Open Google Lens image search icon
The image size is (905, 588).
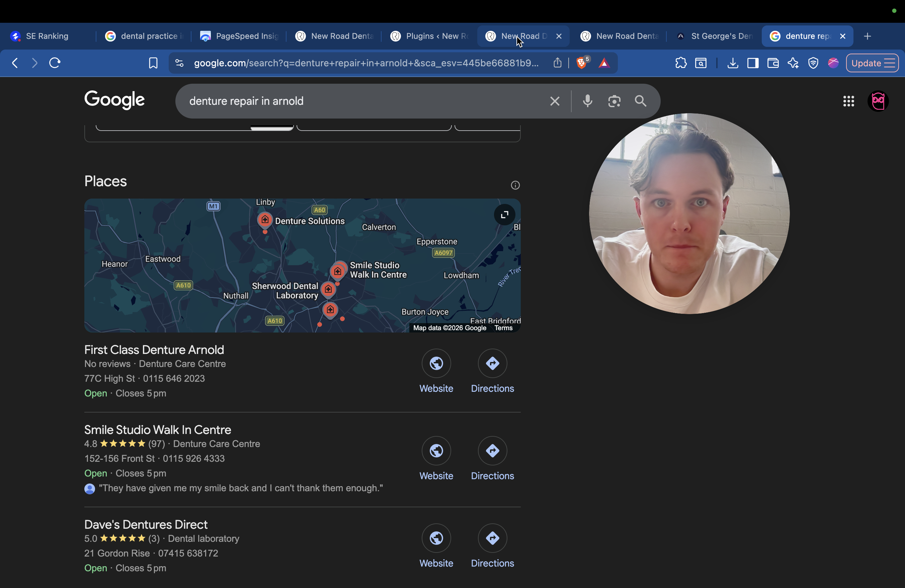[614, 101]
